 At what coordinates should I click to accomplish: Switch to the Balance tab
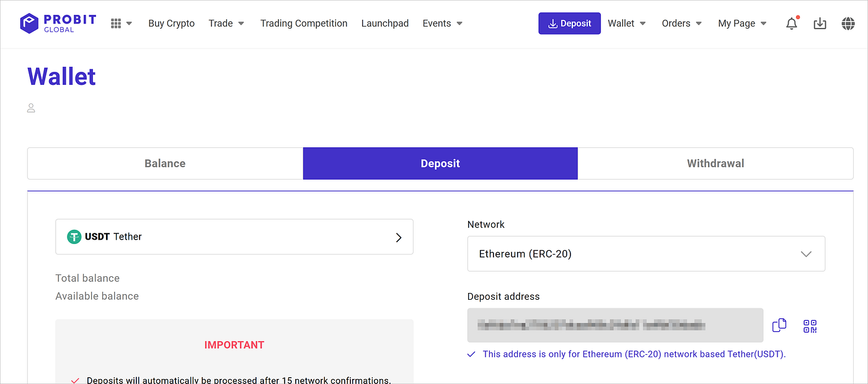[165, 164]
